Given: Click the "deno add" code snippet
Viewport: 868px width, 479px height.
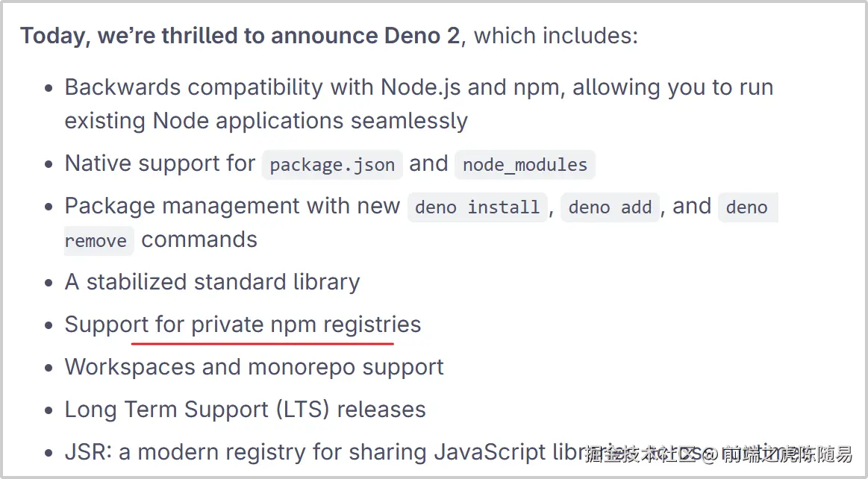Looking at the screenshot, I should (x=610, y=207).
